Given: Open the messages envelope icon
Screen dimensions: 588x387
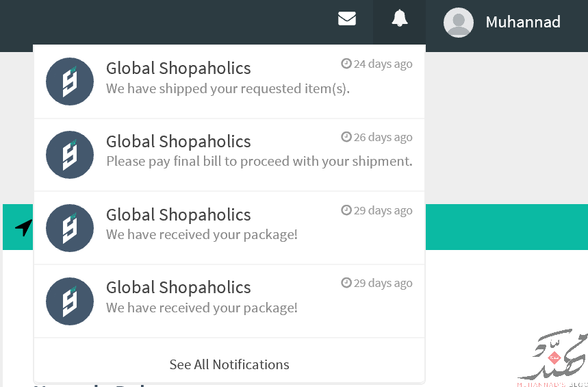Looking at the screenshot, I should click(347, 18).
